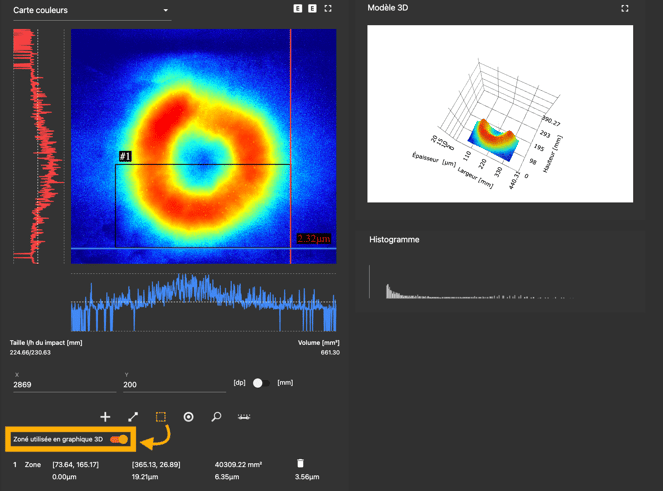The height and width of the screenshot is (491, 663).
Task: Click the #1 zone label on the map
Action: point(125,157)
